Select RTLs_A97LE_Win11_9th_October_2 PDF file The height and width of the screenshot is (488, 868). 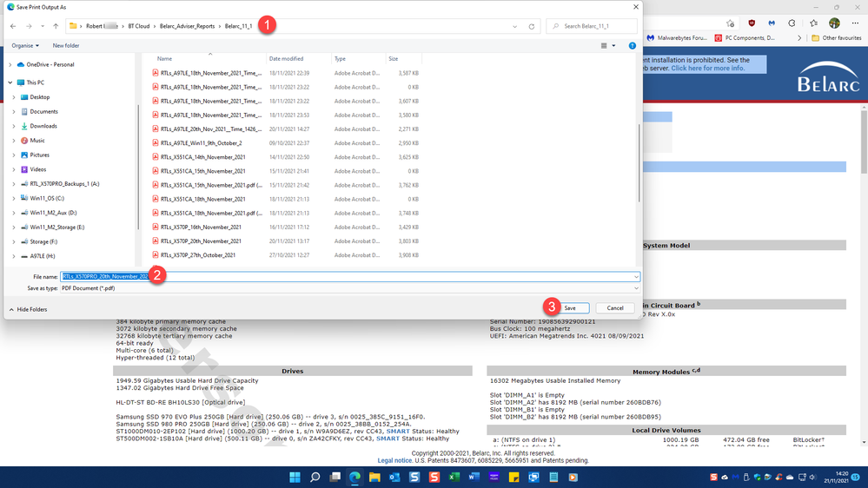click(201, 143)
